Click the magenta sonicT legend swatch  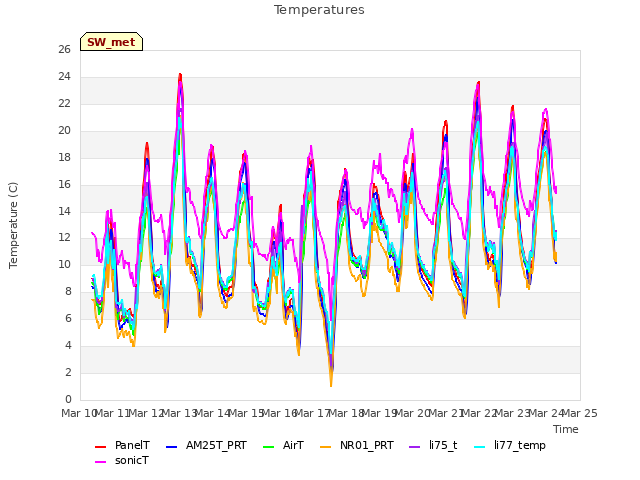coord(100,462)
